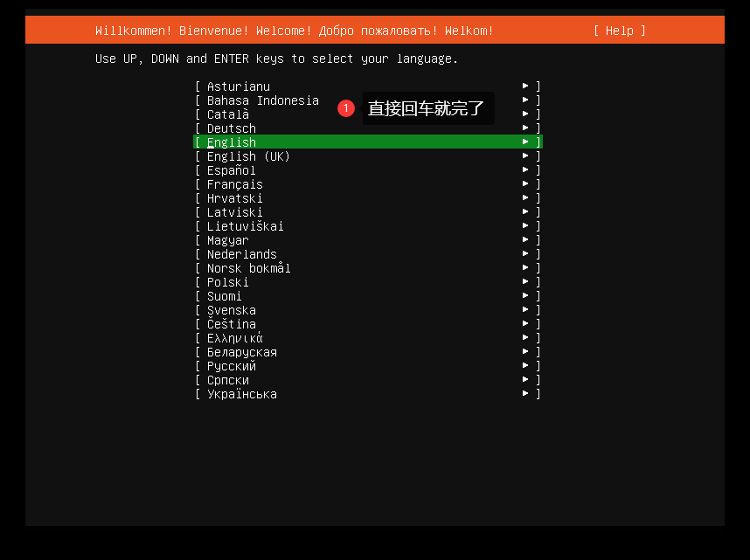750x560 pixels.
Task: Select Bahasa Indonesia language
Action: [x=262, y=100]
